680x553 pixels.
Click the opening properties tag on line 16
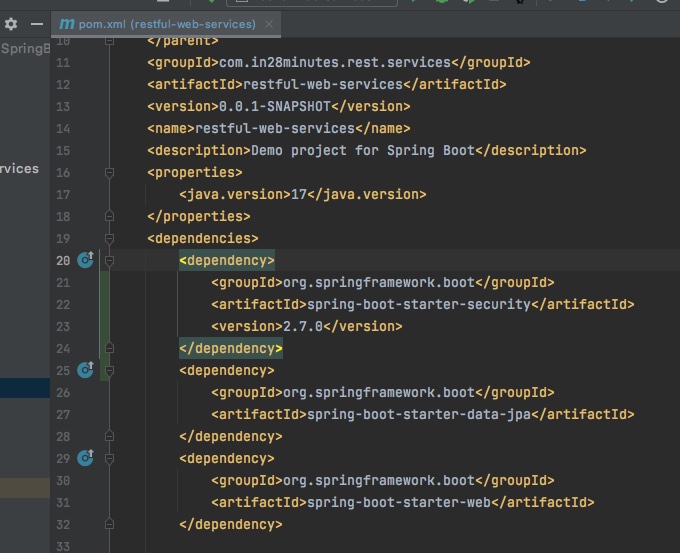point(195,173)
